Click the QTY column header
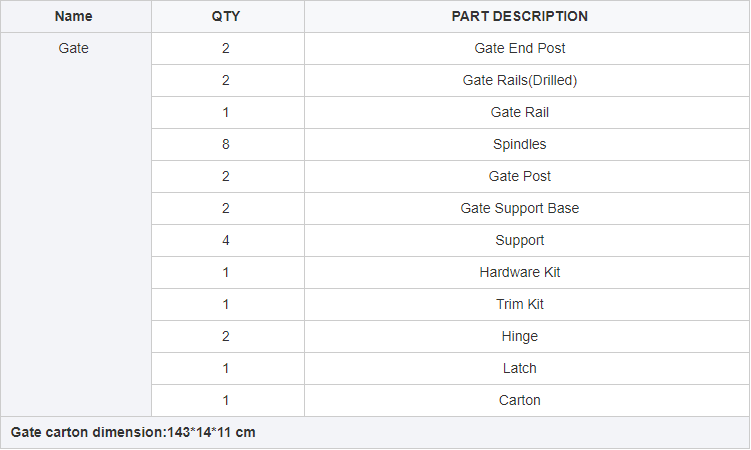Viewport: 751px width, 450px height. coord(226,16)
